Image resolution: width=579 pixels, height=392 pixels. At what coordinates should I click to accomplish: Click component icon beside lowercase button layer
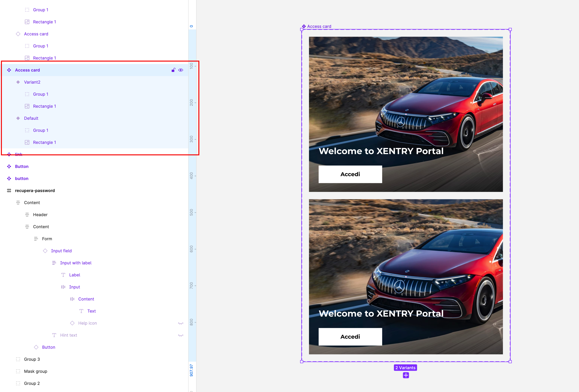pos(9,178)
